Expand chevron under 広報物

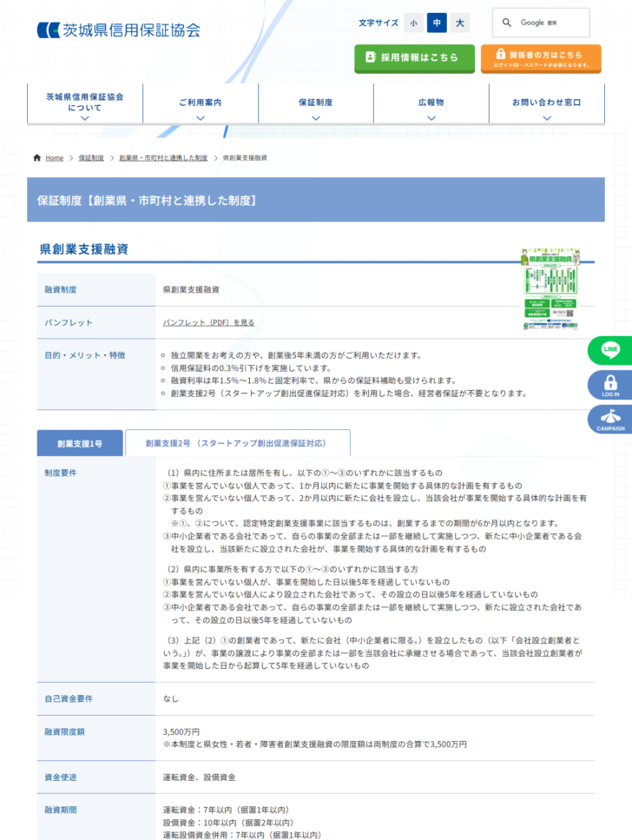pos(431,118)
